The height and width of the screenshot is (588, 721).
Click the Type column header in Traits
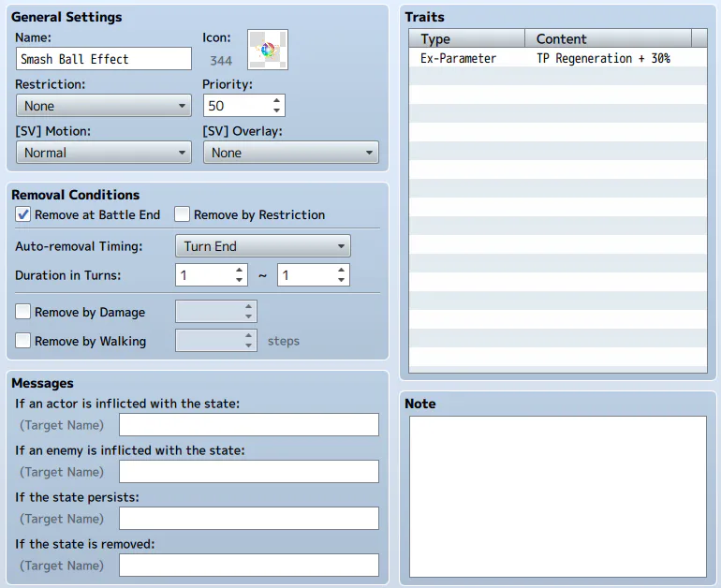pos(466,38)
